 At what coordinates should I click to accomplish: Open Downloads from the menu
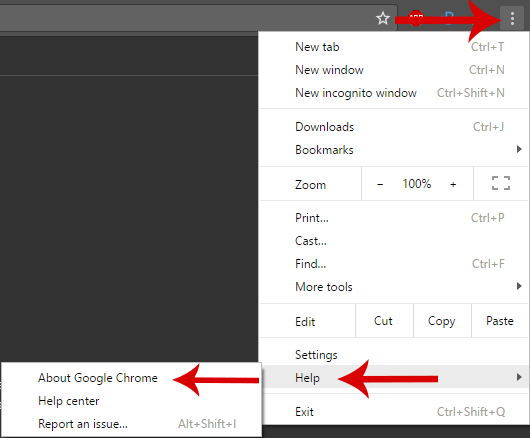click(x=394, y=127)
